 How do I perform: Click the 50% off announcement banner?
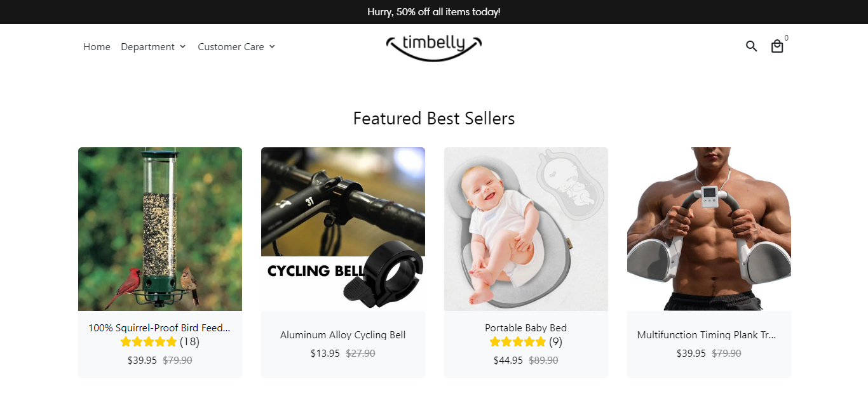[x=434, y=12]
